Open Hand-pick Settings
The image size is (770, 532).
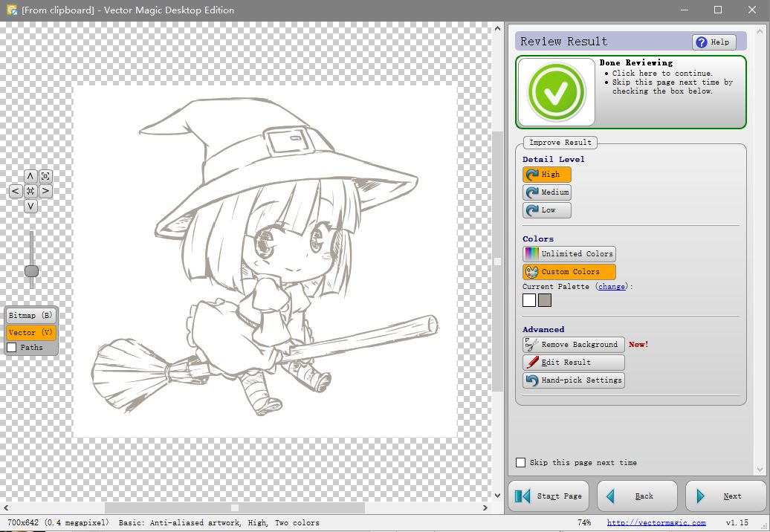click(x=574, y=380)
